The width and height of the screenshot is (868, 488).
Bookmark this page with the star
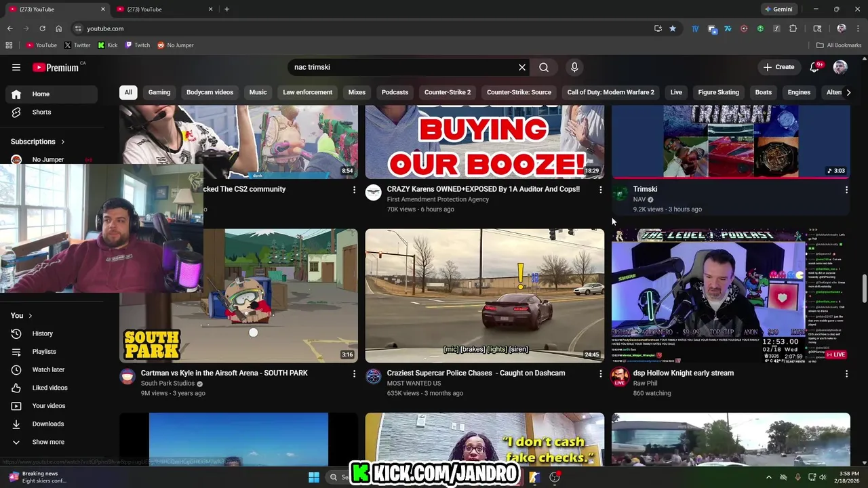point(672,28)
